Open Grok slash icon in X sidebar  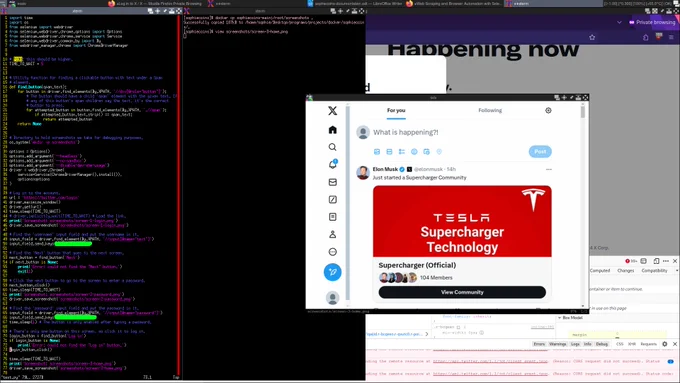[333, 200]
